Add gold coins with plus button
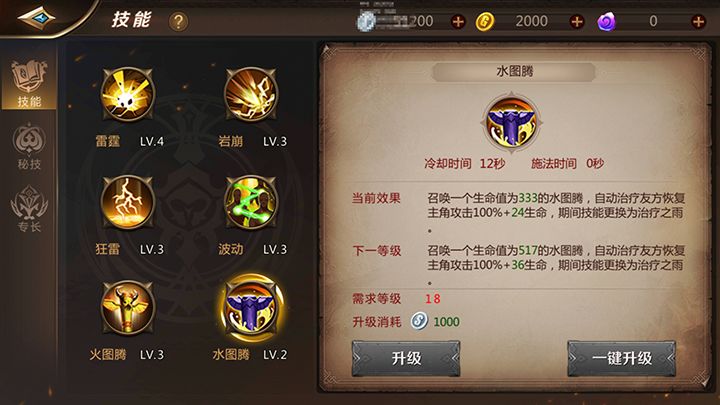 coord(577,21)
